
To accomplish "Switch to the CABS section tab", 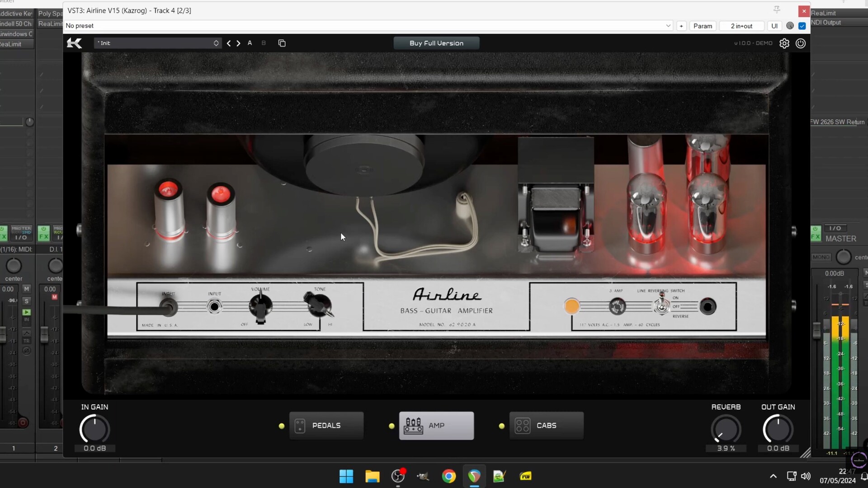I will pos(546,426).
